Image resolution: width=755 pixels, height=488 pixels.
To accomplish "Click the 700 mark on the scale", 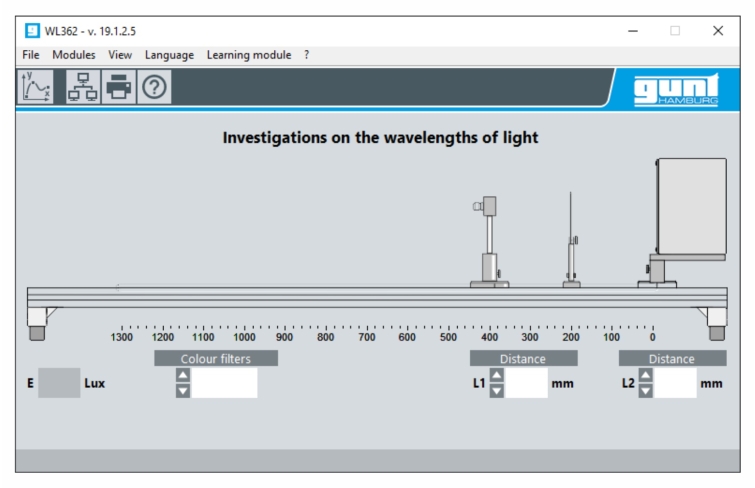I will (x=366, y=337).
